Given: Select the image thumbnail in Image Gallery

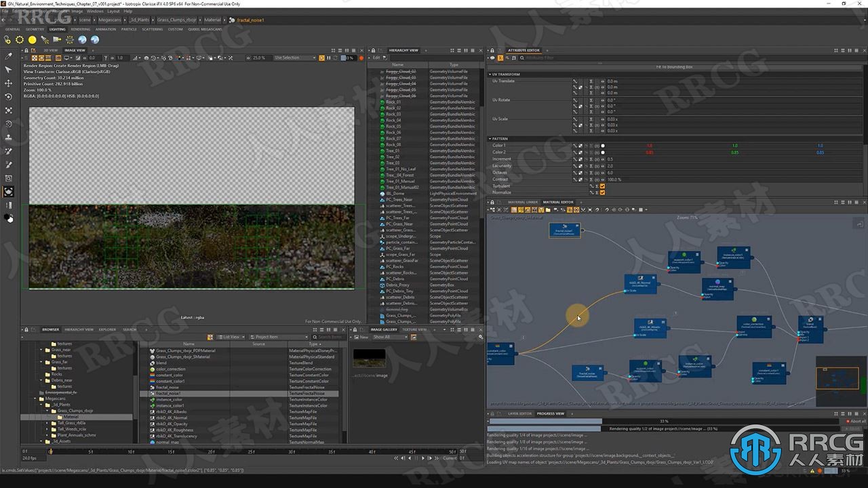Looking at the screenshot, I should click(x=370, y=358).
